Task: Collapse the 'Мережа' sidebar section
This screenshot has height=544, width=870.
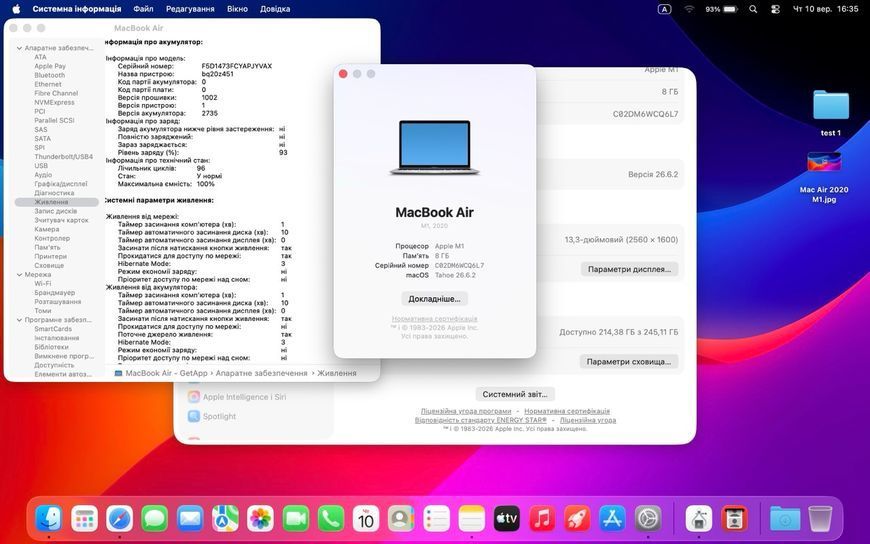Action: click(x=19, y=275)
